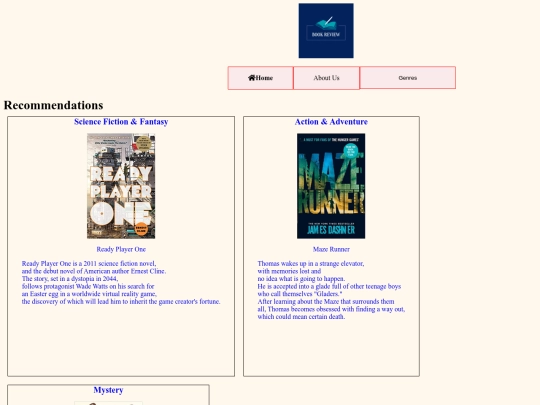Open the Mystery genre heading link

pos(108,390)
